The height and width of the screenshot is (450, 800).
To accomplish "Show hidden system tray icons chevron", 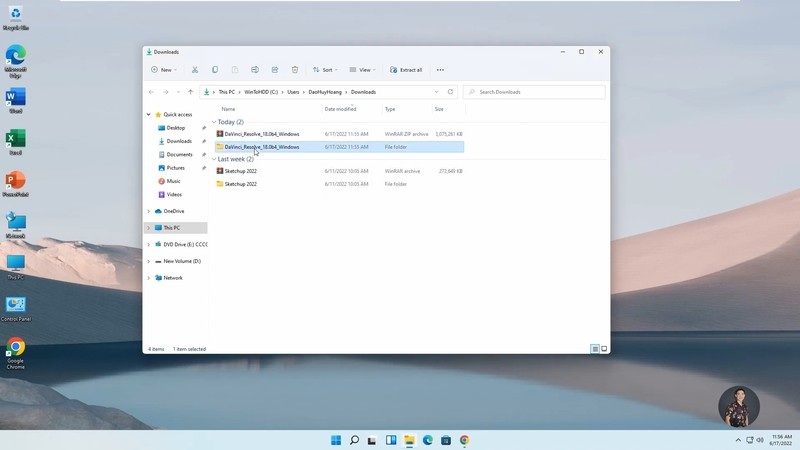I will point(738,440).
